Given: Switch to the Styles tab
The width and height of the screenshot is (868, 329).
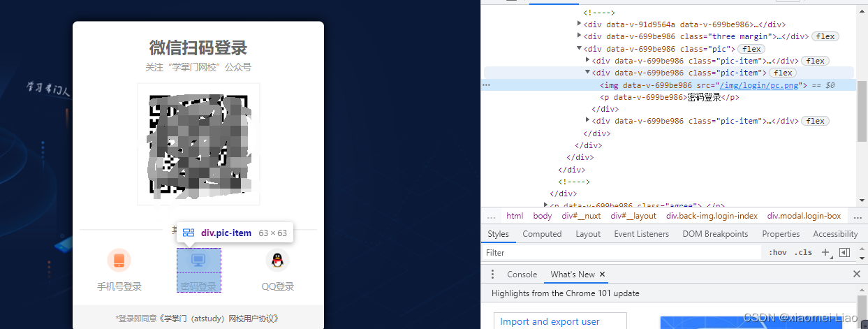Looking at the screenshot, I should (x=499, y=234).
